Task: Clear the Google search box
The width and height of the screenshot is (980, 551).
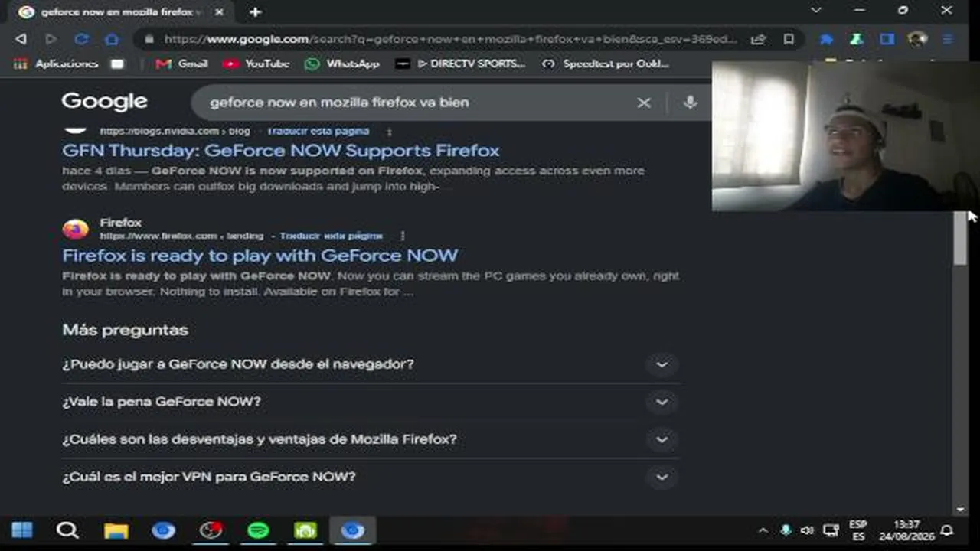Action: click(x=644, y=103)
